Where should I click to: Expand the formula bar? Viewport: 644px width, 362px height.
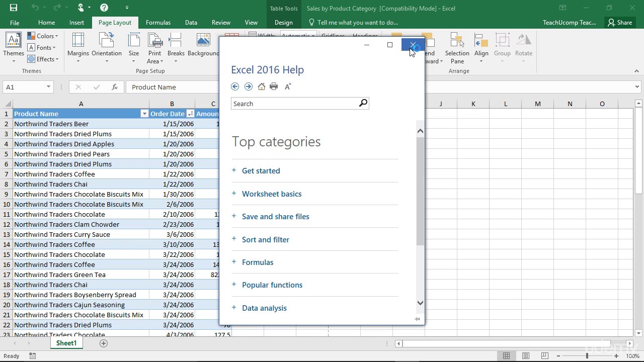click(x=637, y=87)
